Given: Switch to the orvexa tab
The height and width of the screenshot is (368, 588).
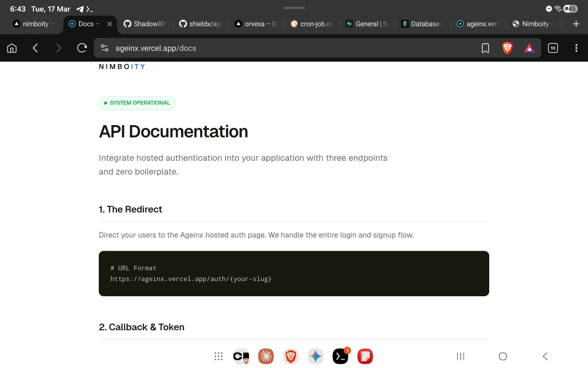Looking at the screenshot, I should [256, 24].
